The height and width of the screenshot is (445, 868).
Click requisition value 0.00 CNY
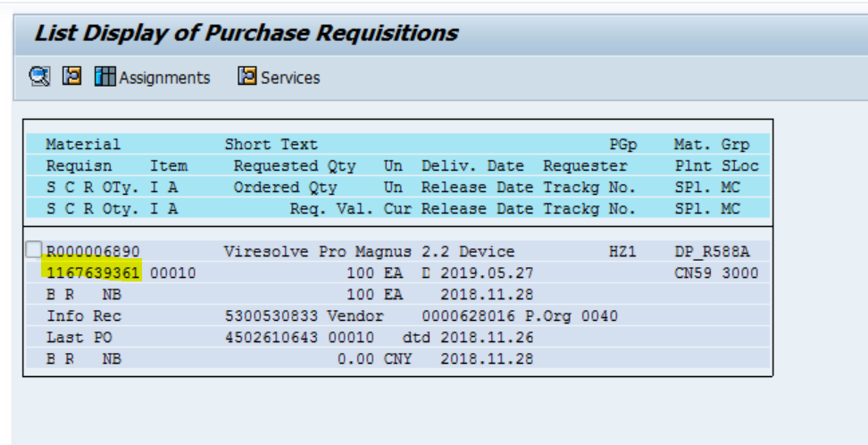[x=375, y=359]
